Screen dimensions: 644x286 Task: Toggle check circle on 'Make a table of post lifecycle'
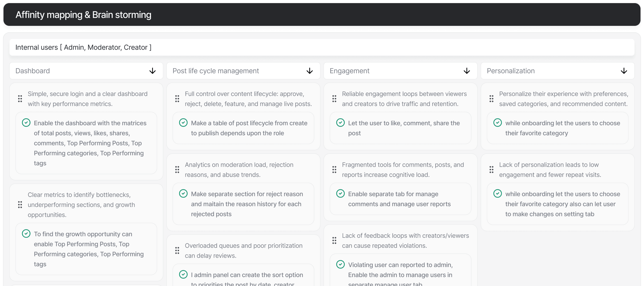[x=183, y=123]
